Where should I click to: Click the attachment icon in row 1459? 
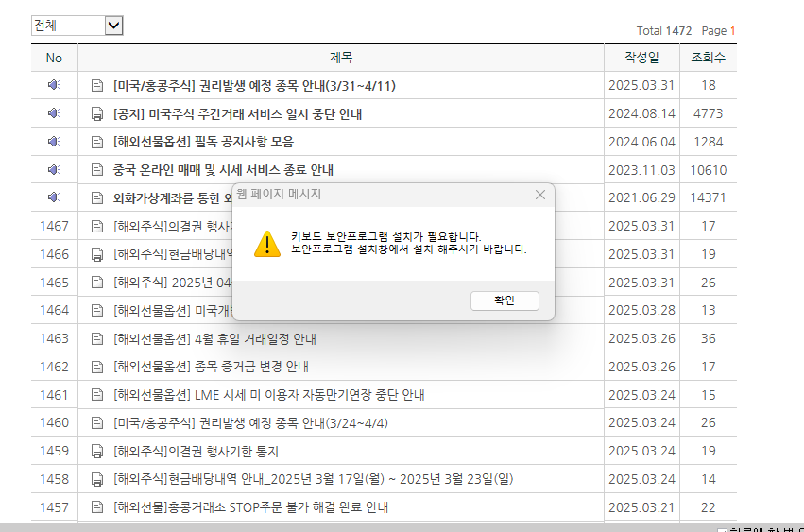point(96,452)
